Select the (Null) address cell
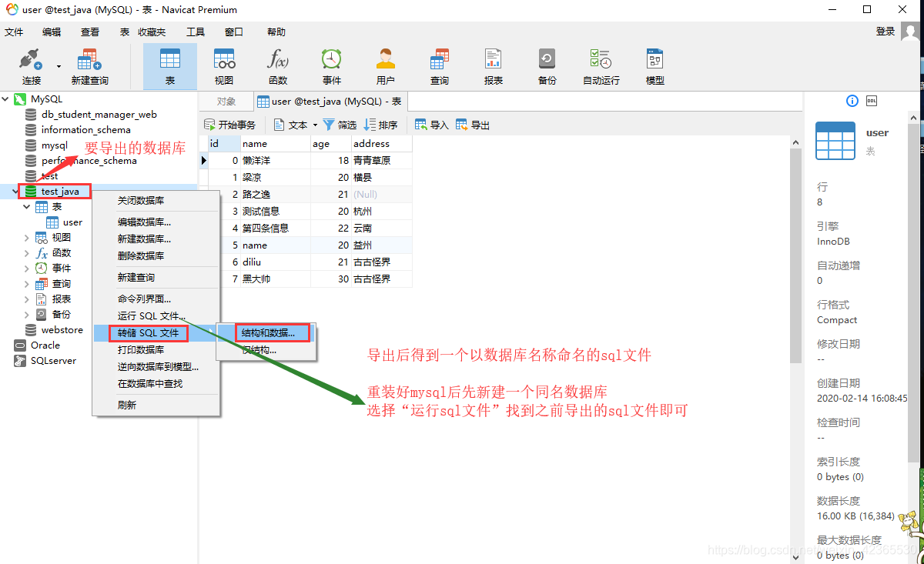 pos(381,195)
